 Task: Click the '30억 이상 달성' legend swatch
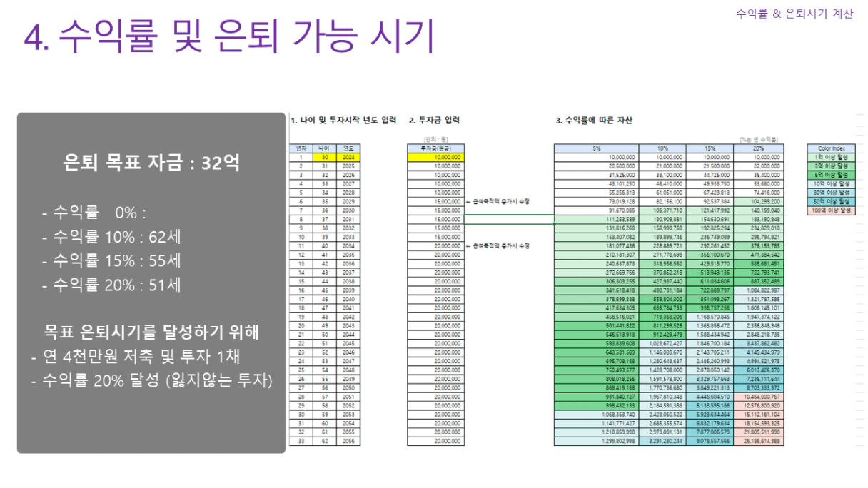[831, 193]
